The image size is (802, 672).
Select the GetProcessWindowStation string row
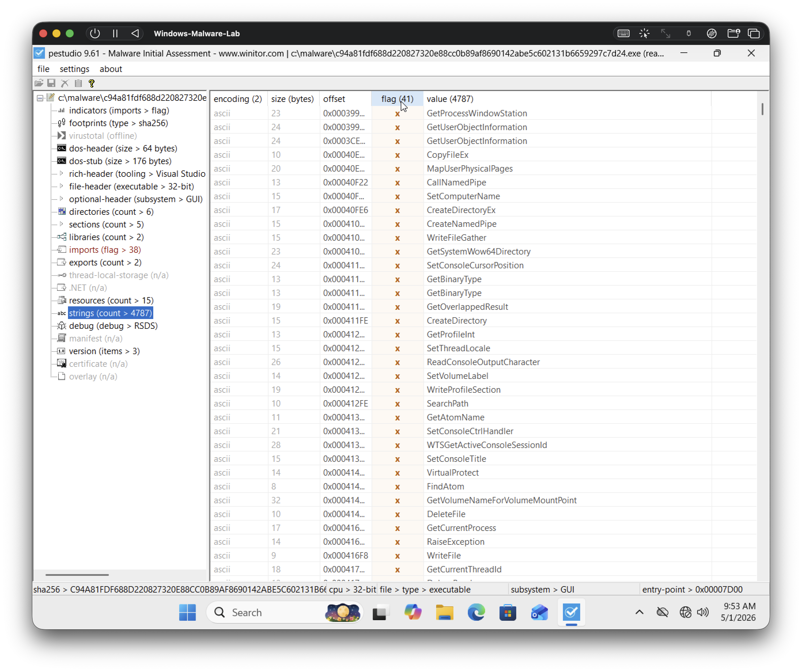pyautogui.click(x=483, y=113)
